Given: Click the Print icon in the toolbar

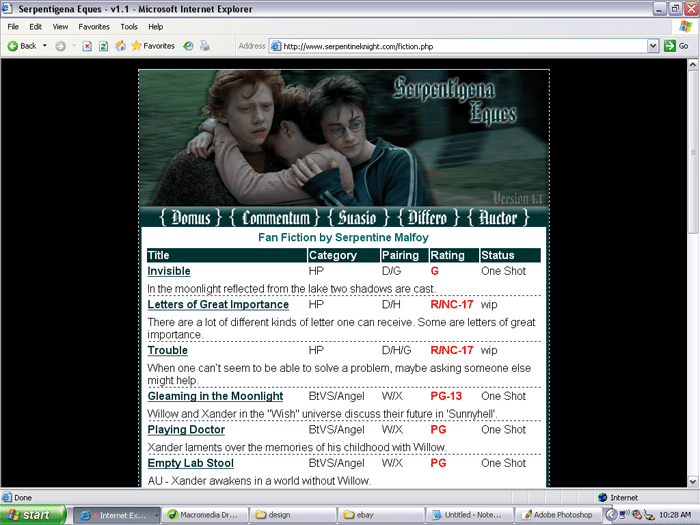Looking at the screenshot, I should coord(205,46).
